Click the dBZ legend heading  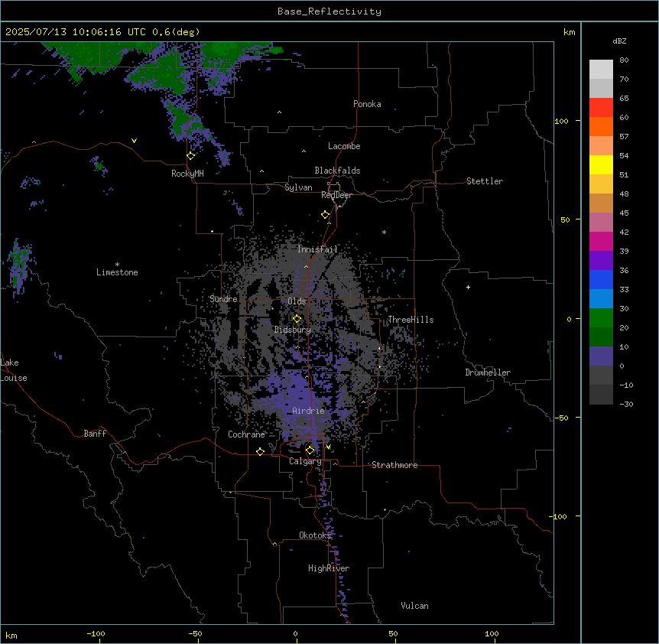coord(619,41)
